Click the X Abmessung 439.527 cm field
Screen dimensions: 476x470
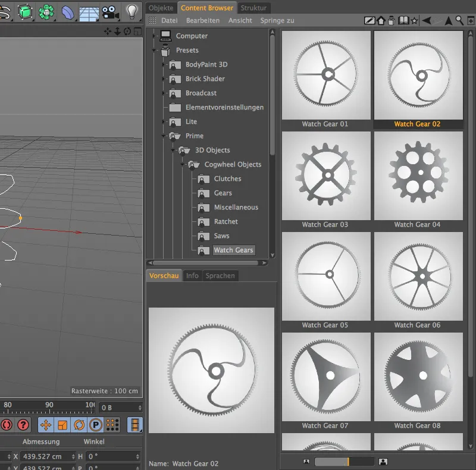click(48, 456)
